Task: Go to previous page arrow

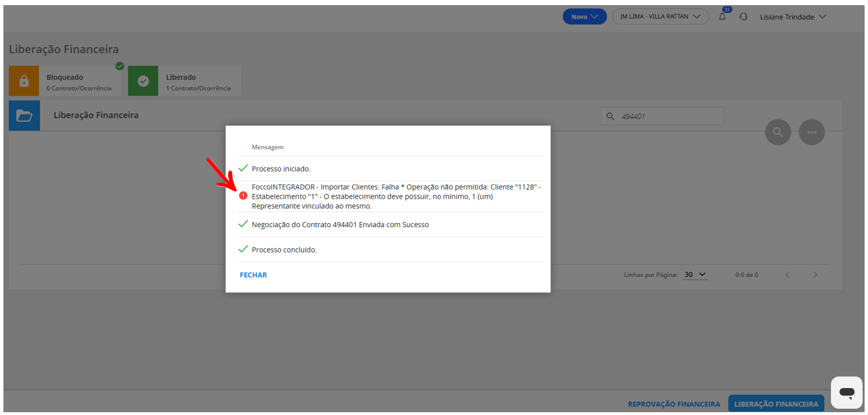Action: pyautogui.click(x=787, y=275)
